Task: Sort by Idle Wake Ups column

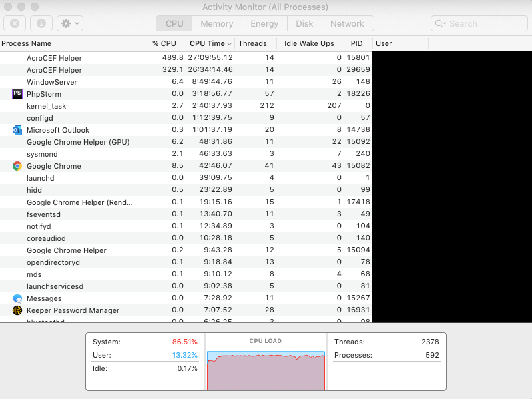Action: click(309, 43)
